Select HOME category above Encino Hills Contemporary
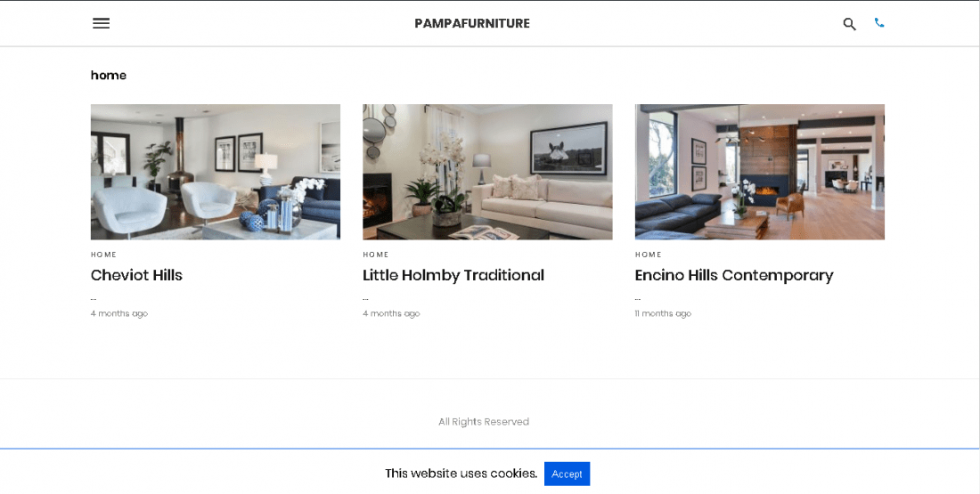Image resolution: width=980 pixels, height=494 pixels. coord(648,255)
